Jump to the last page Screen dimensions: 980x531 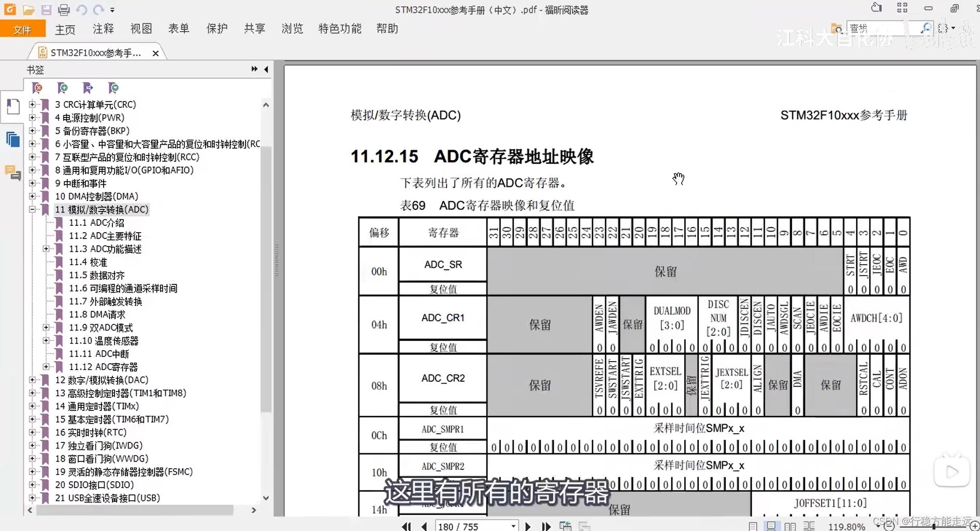[x=546, y=526]
